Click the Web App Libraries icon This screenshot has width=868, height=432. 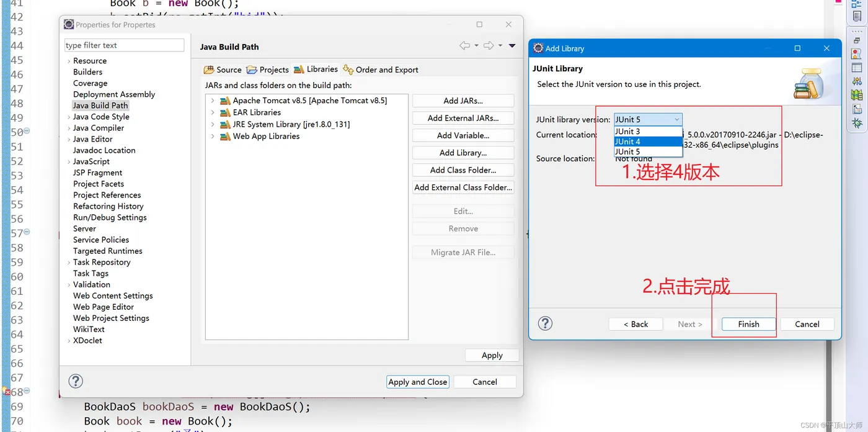225,136
